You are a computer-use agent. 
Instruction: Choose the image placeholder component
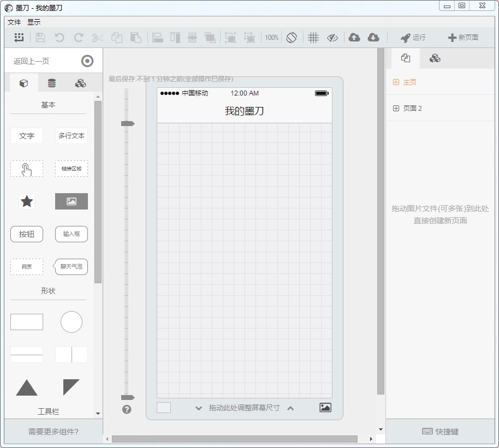tap(72, 201)
